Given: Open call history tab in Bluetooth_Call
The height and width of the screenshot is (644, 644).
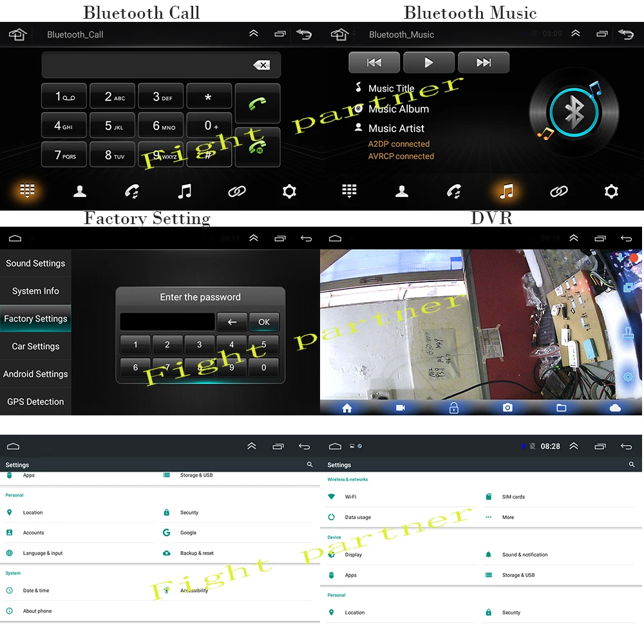Looking at the screenshot, I should (x=132, y=191).
